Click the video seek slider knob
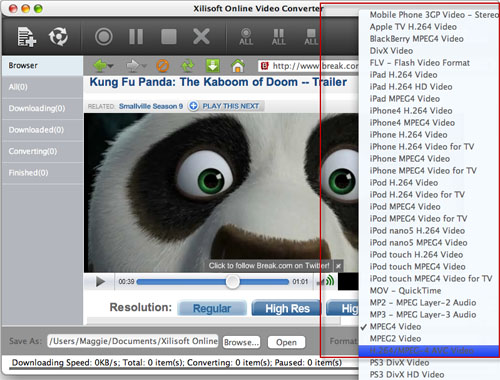Screen dimensions: 500x380 pyautogui.click(x=232, y=282)
